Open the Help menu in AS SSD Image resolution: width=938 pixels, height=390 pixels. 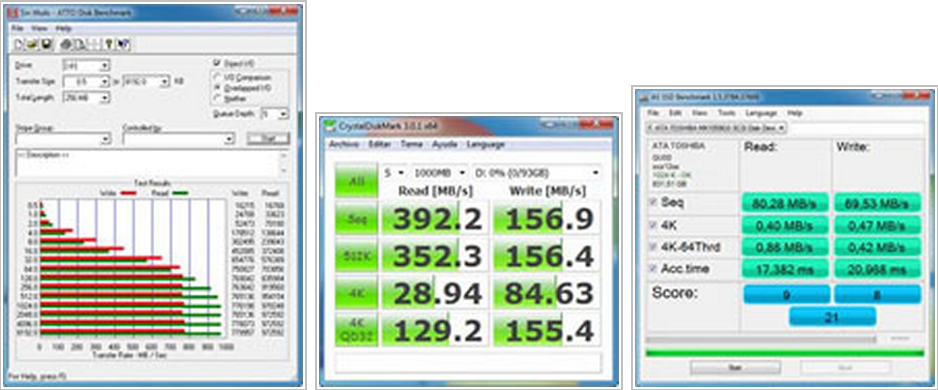[x=795, y=113]
